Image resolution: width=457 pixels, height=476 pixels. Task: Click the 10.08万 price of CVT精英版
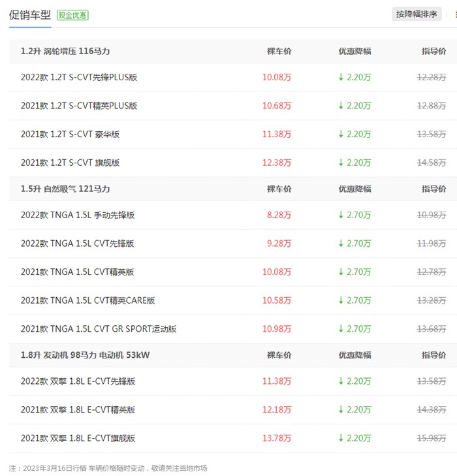277,272
